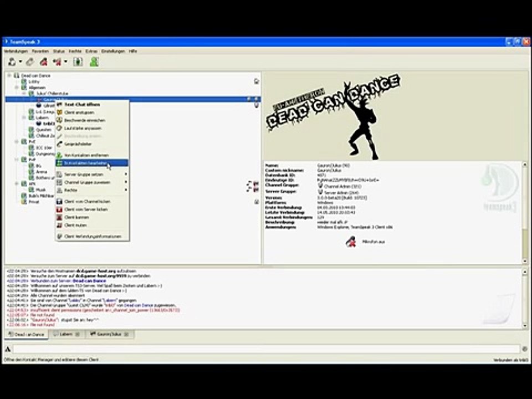Close the Labern chat tab
This screenshot has width=532, height=399.
coord(78,335)
